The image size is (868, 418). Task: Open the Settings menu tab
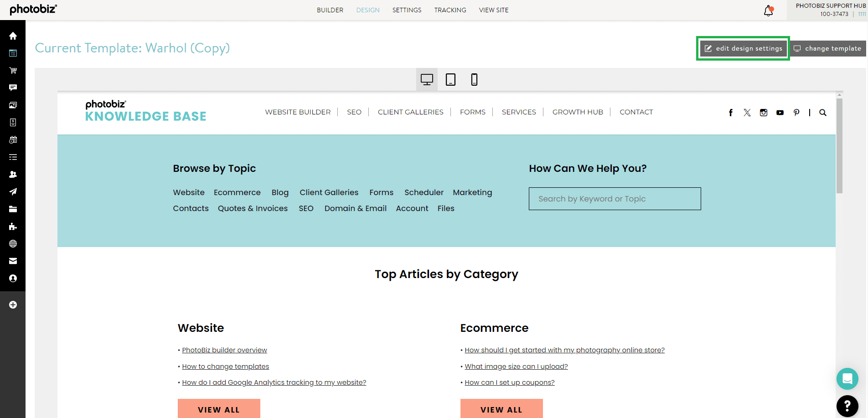407,10
